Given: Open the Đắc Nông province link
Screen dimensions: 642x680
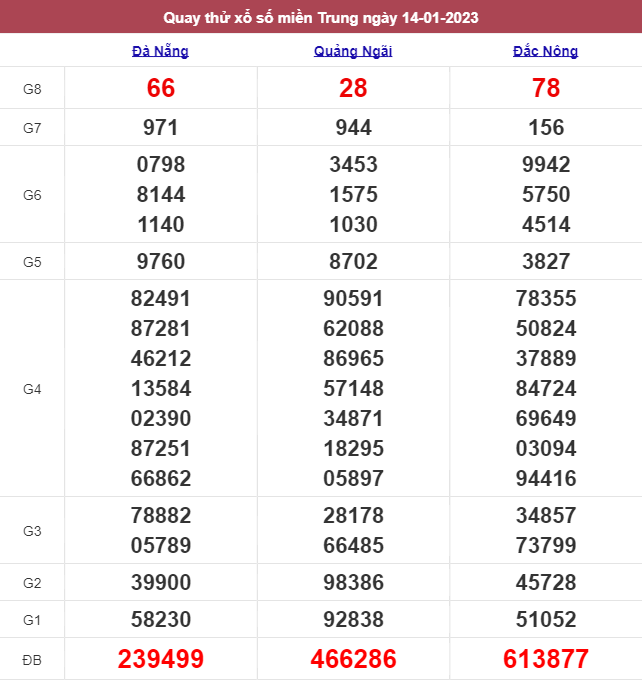Looking at the screenshot, I should [546, 51].
